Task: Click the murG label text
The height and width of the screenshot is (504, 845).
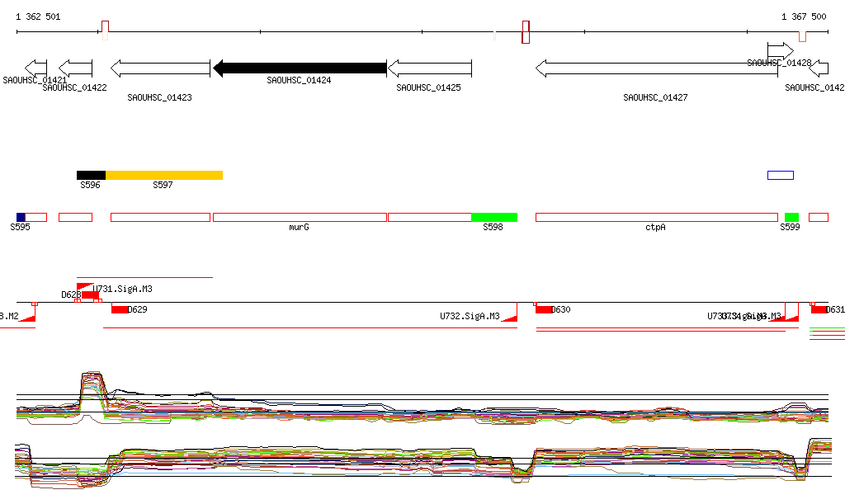Action: pos(299,227)
